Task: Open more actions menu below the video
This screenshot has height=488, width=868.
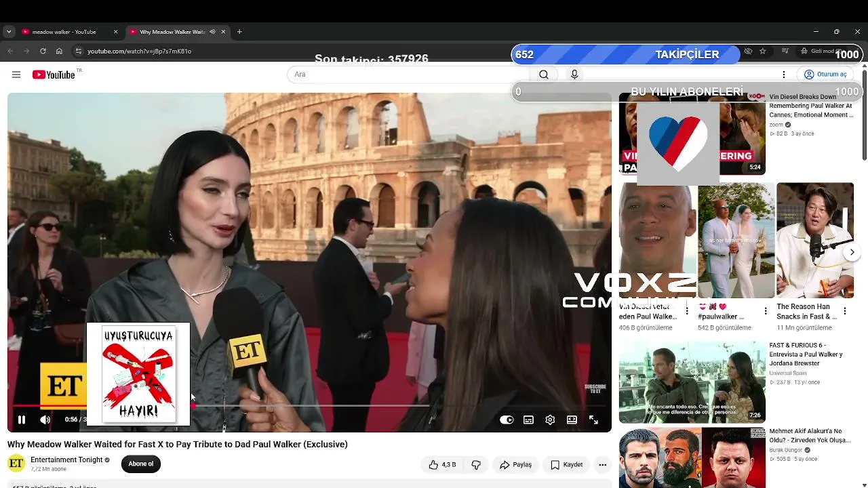Action: 602,465
